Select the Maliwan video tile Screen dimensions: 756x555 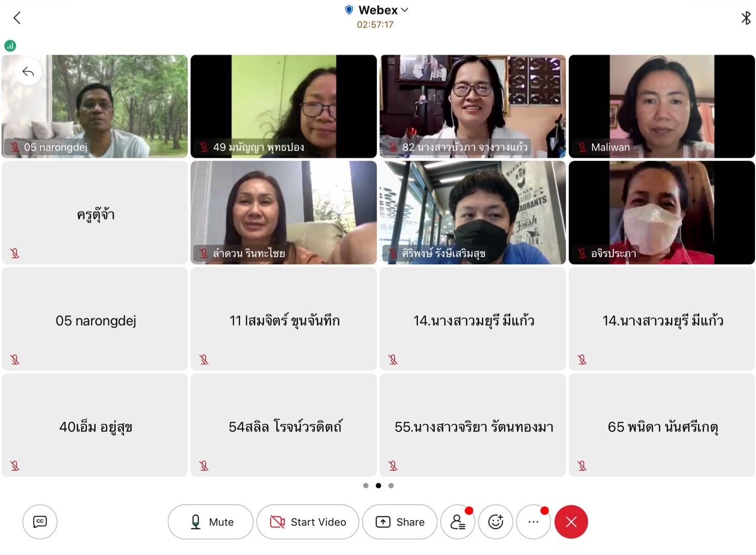click(661, 106)
